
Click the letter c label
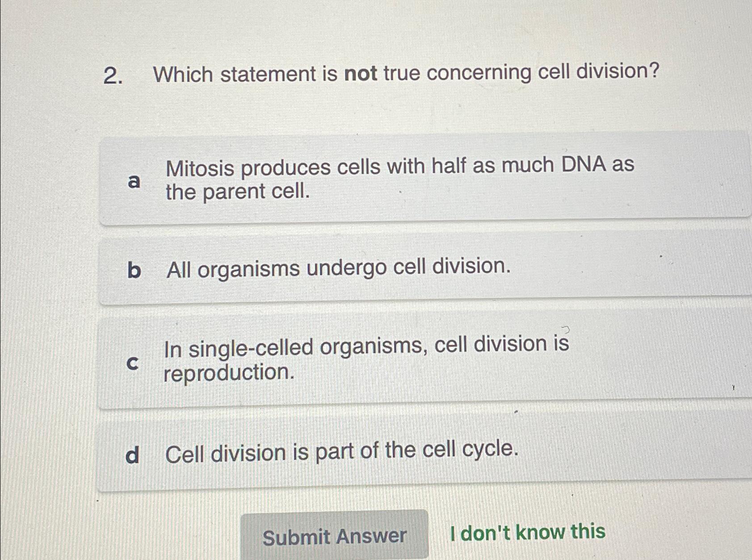pos(133,364)
